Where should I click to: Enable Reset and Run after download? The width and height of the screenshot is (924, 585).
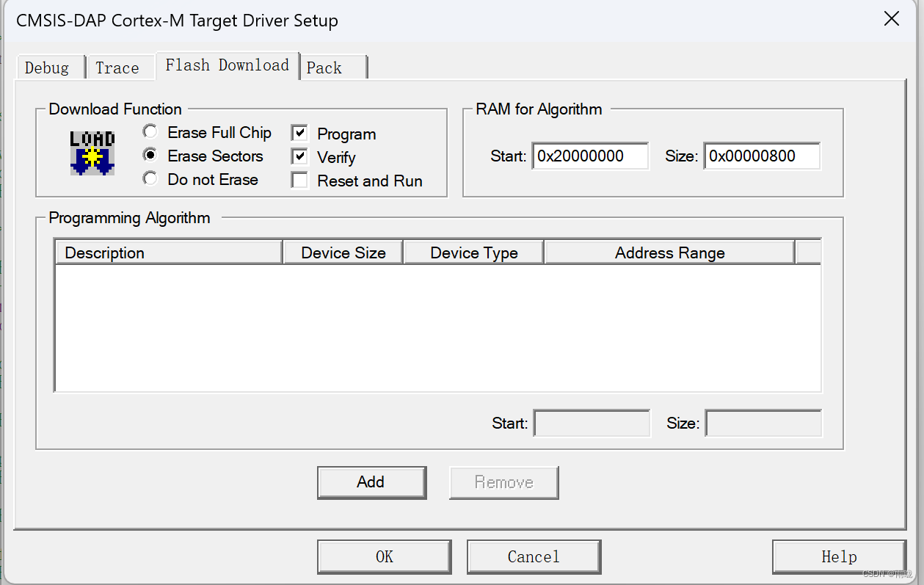(299, 180)
